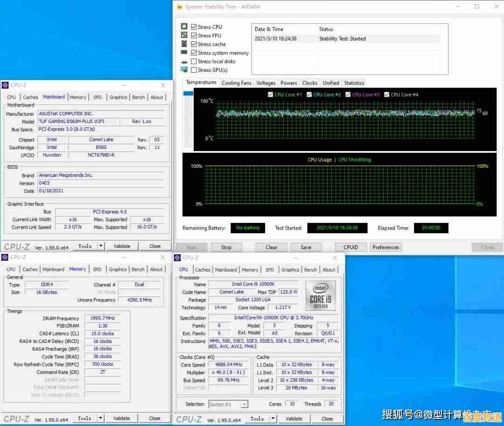This screenshot has width=504, height=426.
Task: Click the Core Speed value field
Action: pos(229,365)
